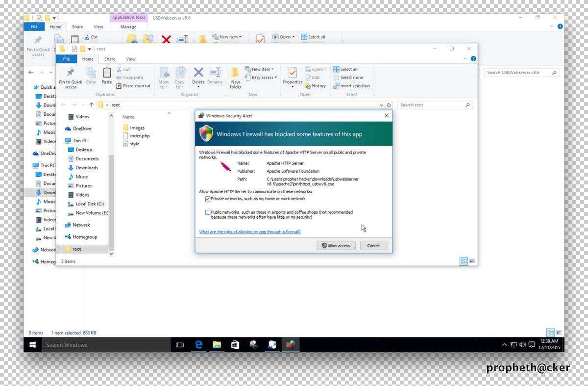Check Public networks checkbox
The image size is (588, 386).
pyautogui.click(x=208, y=212)
